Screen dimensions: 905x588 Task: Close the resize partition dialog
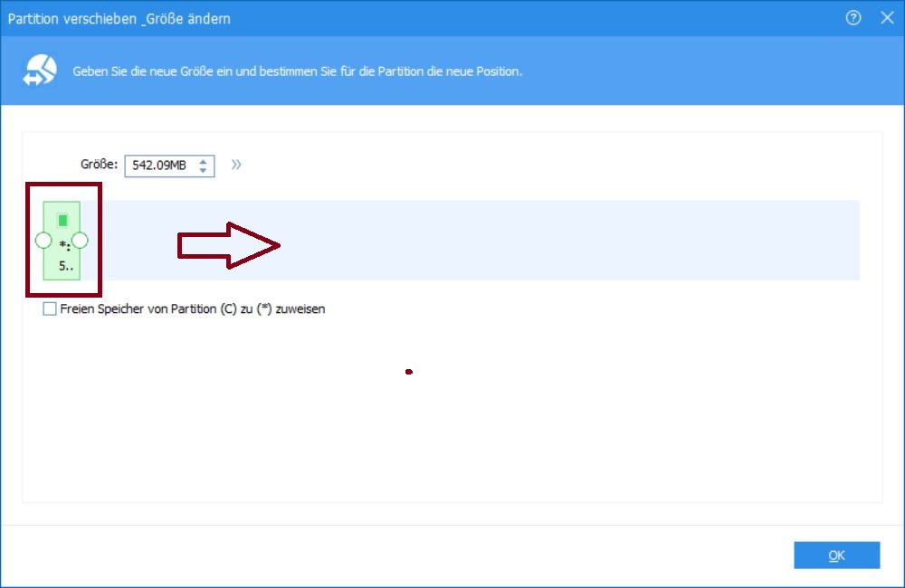tap(886, 18)
